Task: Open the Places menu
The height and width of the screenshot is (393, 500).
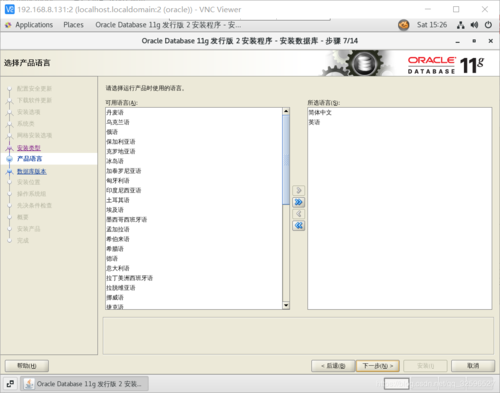Action: pos(73,25)
